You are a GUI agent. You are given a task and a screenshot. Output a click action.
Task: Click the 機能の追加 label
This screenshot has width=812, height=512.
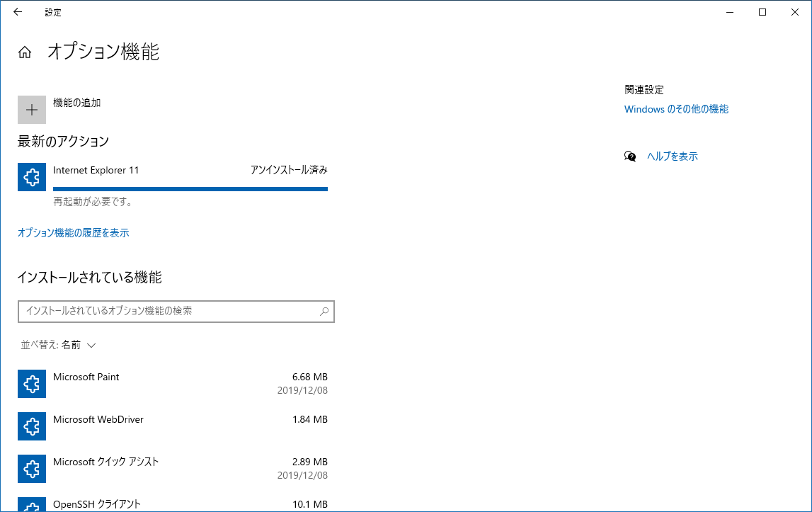(76, 103)
